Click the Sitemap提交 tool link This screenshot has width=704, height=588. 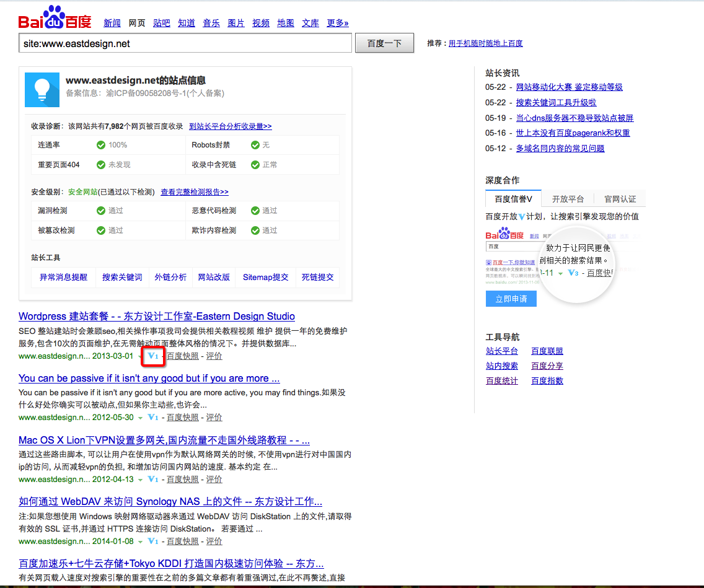[266, 278]
